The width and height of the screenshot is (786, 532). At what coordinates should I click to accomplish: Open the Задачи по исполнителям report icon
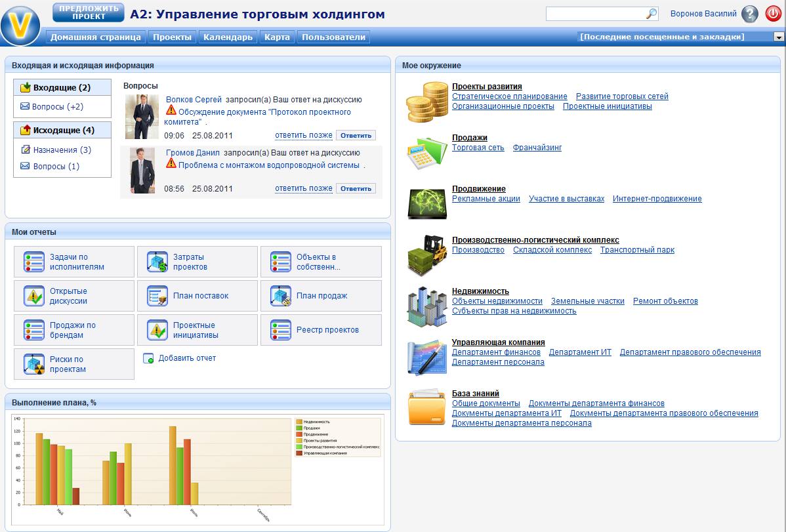(34, 262)
